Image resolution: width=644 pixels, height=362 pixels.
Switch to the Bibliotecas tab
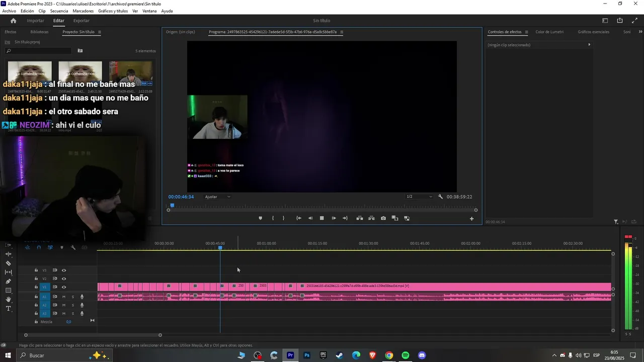pos(39,32)
